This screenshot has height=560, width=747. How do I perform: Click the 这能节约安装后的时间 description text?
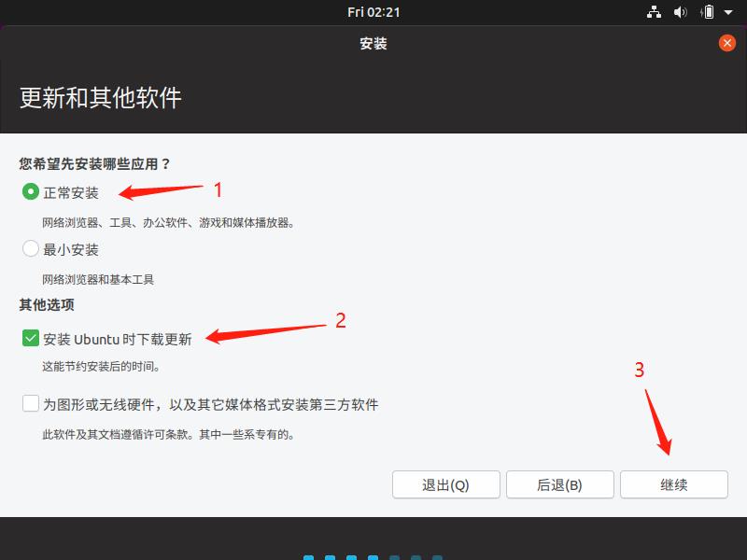click(101, 366)
